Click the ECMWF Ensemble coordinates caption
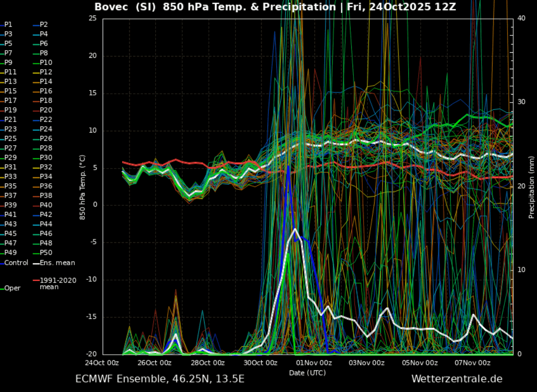 160,379
